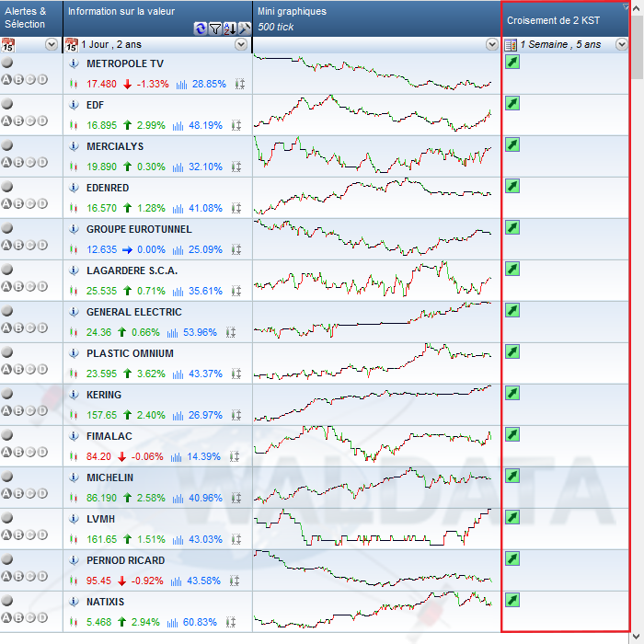644x644 pixels.
Task: Click the calendar icon under Alertes & Sélection
Action: (x=7, y=44)
